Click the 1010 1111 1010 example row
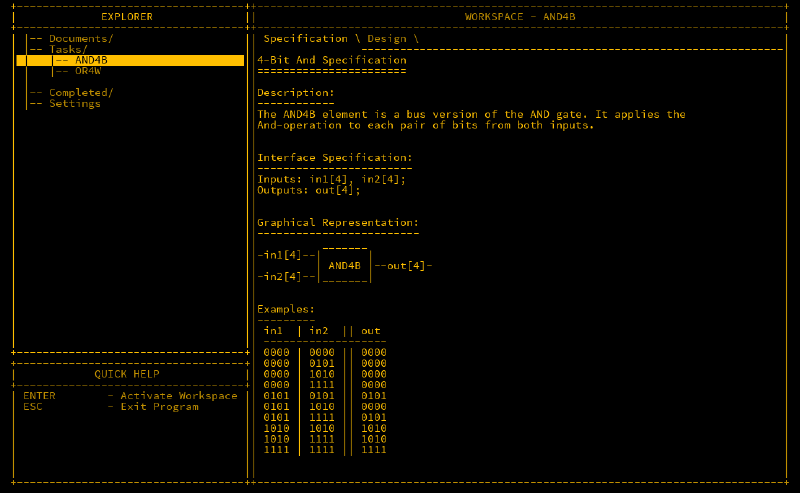The image size is (800, 493). coord(325,439)
